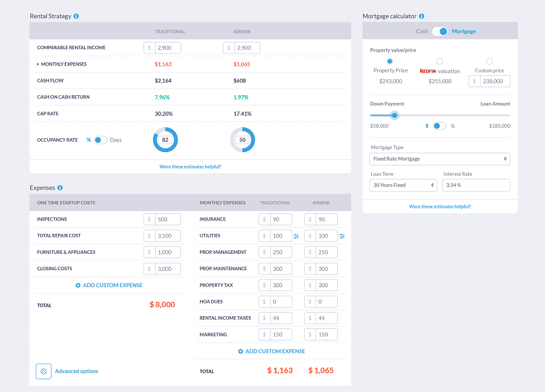Click the Mortgage calculator info icon
Viewport: 545px width, 392px height.
pyautogui.click(x=421, y=16)
